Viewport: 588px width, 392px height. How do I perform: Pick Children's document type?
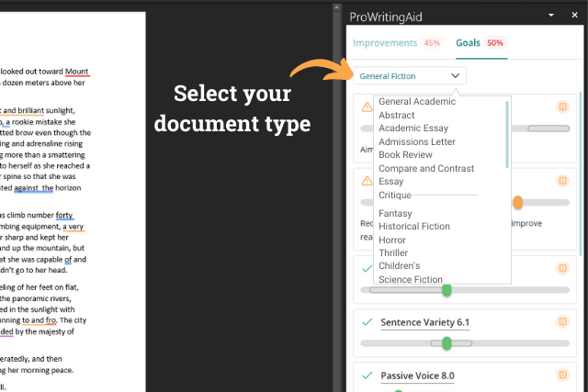tap(399, 265)
